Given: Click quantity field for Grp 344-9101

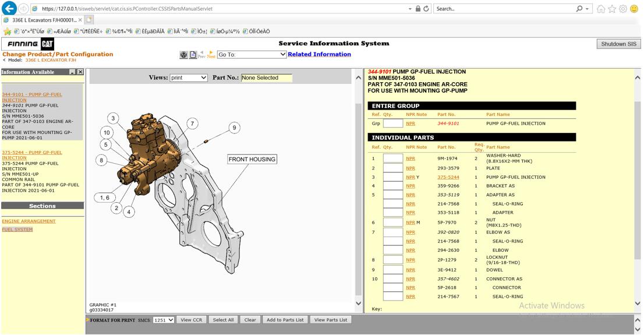Looking at the screenshot, I should tap(392, 124).
